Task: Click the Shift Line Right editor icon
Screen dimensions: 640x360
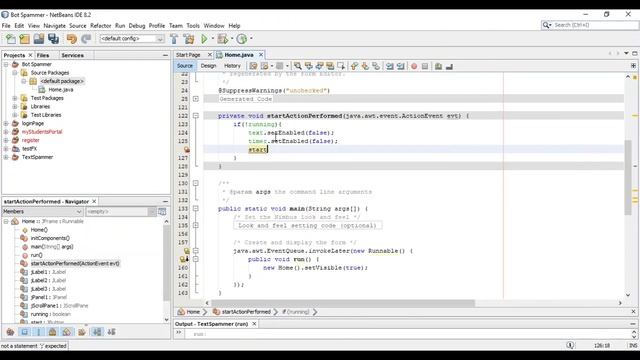Action: [x=401, y=66]
